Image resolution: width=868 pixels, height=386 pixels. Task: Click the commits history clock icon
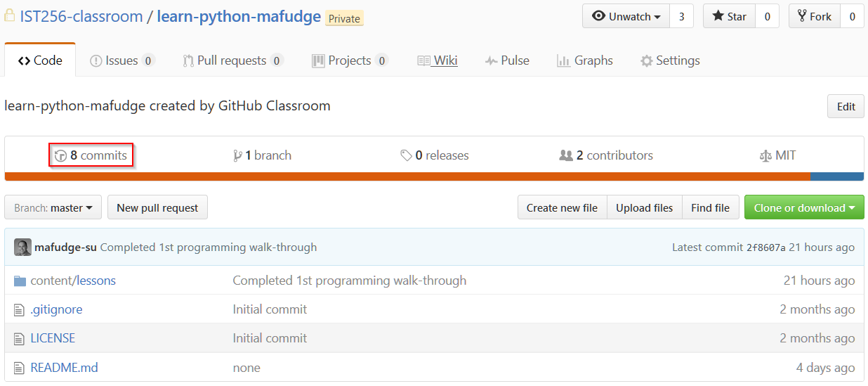61,156
